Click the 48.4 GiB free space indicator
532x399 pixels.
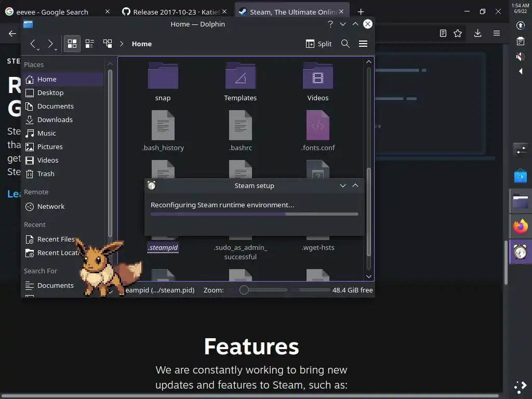point(352,290)
